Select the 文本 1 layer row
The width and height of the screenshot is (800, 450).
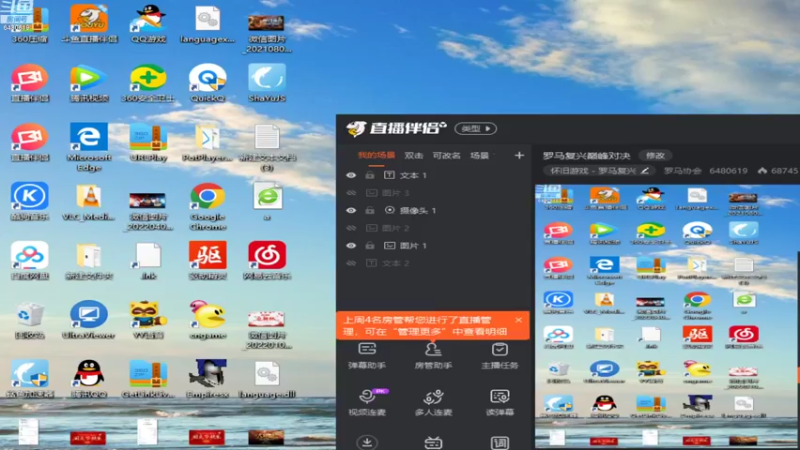point(433,175)
